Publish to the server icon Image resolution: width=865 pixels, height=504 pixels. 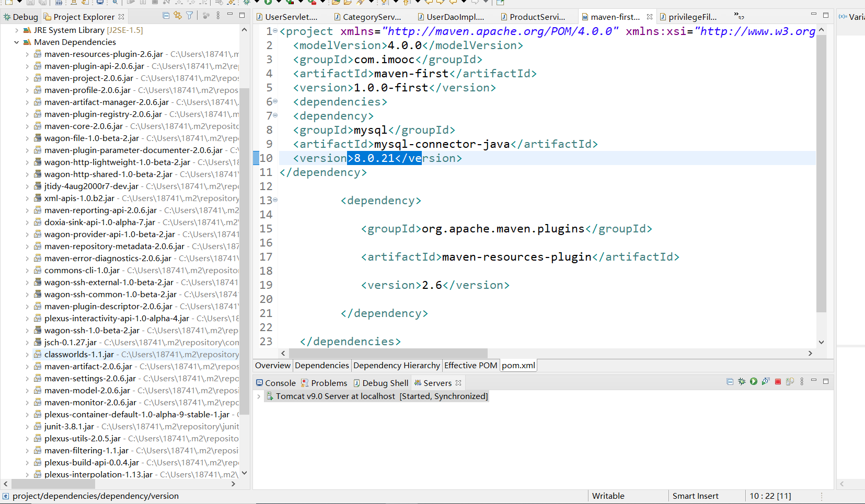click(x=790, y=382)
